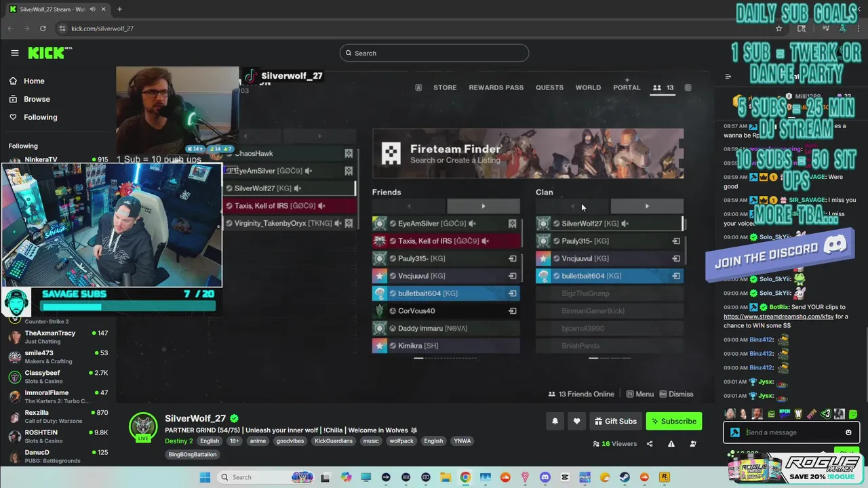
Task: Click the moderator hammer icon in chat box
Action: pyautogui.click(x=735, y=432)
